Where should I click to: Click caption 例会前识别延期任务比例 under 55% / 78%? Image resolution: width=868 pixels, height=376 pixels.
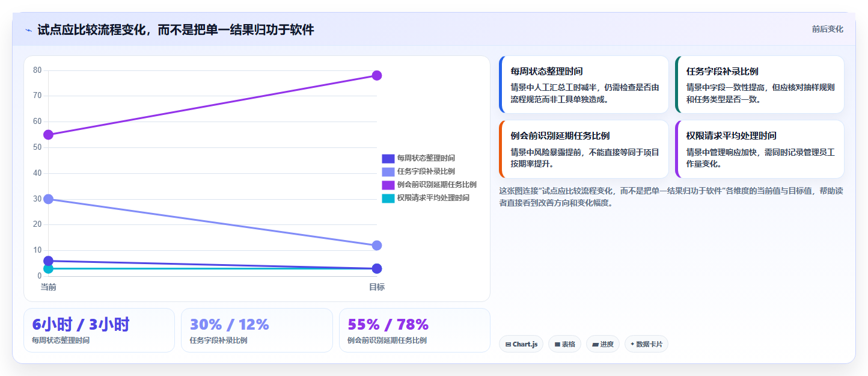click(387, 341)
